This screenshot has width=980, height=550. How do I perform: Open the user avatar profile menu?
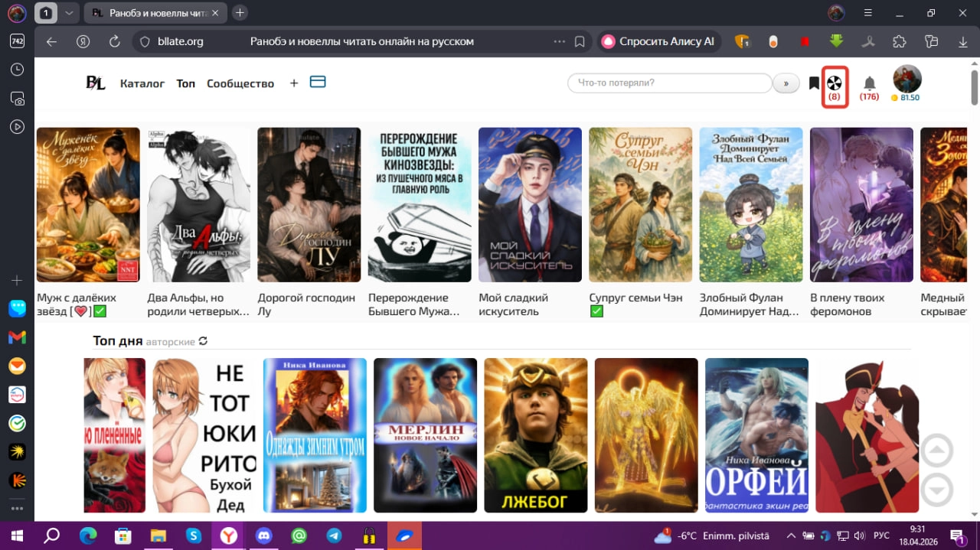907,79
